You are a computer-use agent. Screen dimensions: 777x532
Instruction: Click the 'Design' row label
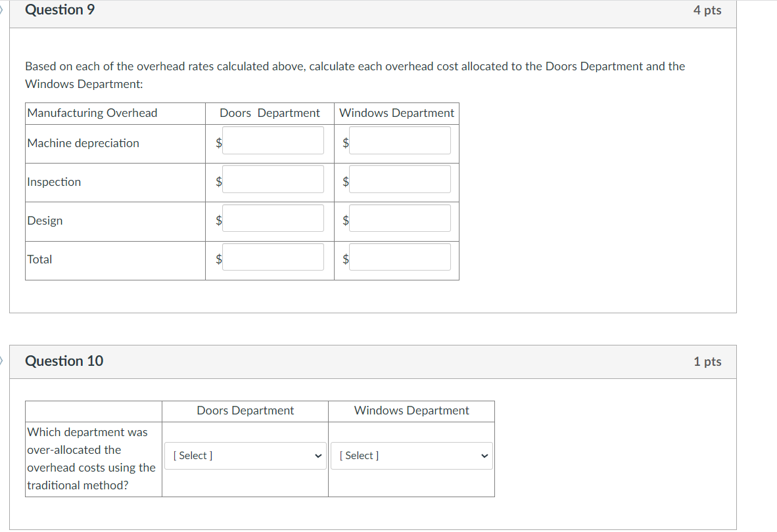[45, 221]
